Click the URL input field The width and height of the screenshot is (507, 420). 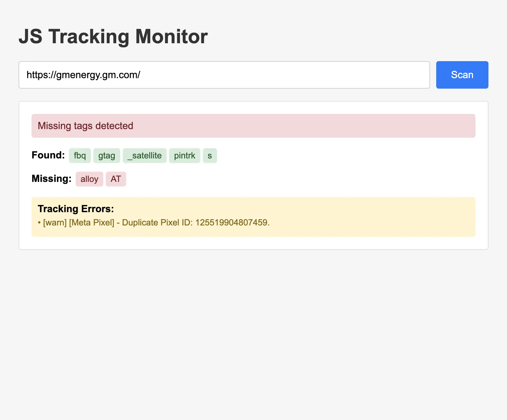224,75
